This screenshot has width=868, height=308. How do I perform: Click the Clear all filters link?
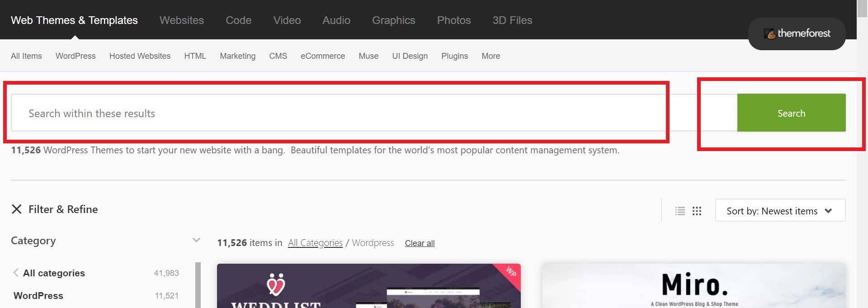(420, 243)
